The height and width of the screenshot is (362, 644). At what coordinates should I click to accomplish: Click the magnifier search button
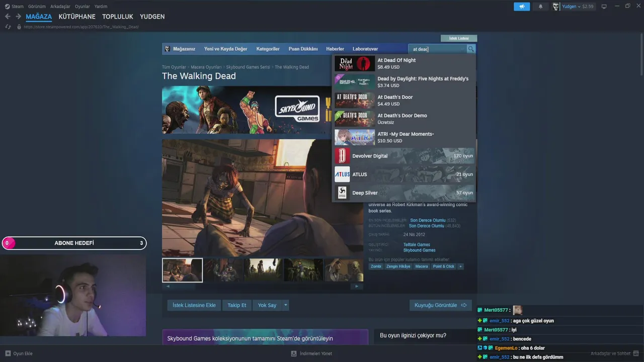(470, 49)
